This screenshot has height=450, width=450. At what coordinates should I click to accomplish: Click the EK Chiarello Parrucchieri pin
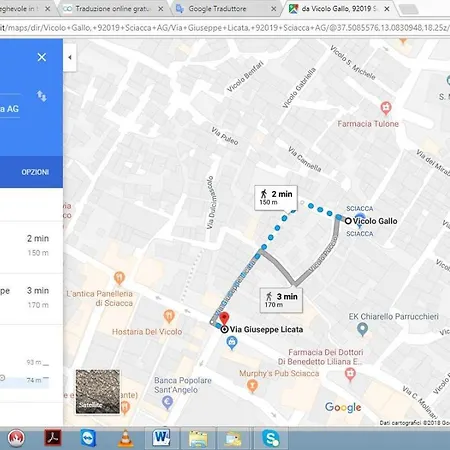pyautogui.click(x=362, y=329)
